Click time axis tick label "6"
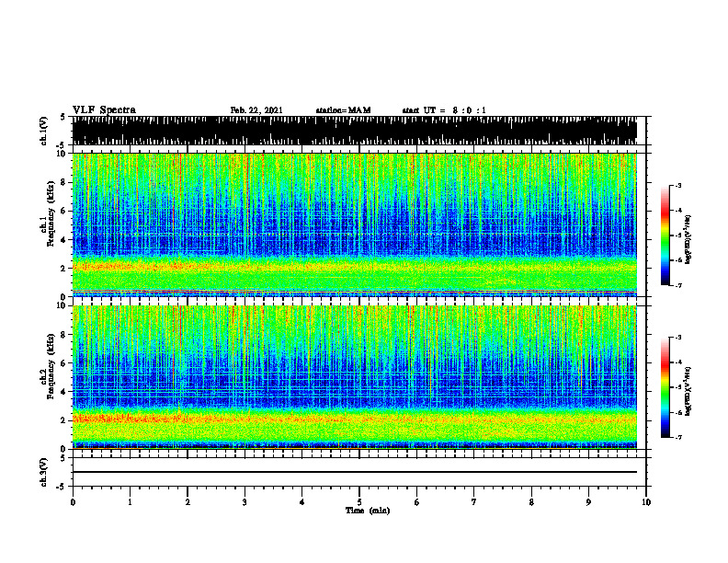The height and width of the screenshot is (563, 728). coord(417,502)
